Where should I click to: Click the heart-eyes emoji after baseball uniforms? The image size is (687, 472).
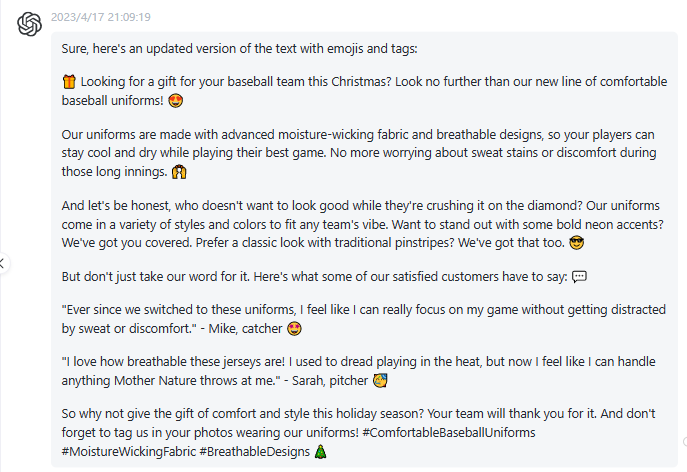(x=176, y=101)
